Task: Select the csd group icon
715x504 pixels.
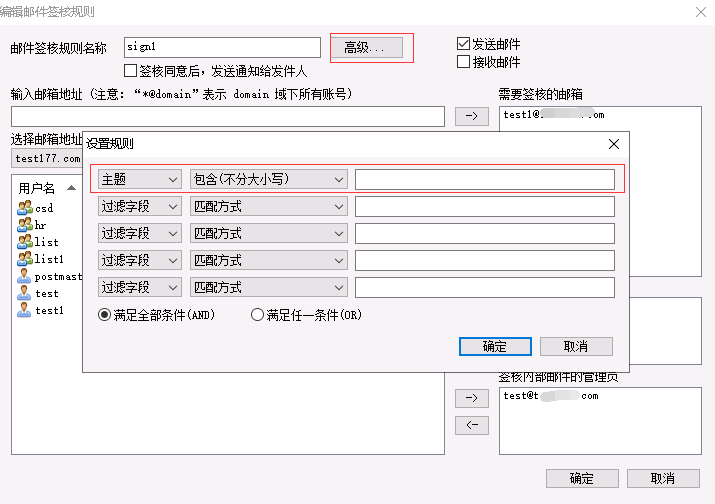Action: (x=25, y=208)
